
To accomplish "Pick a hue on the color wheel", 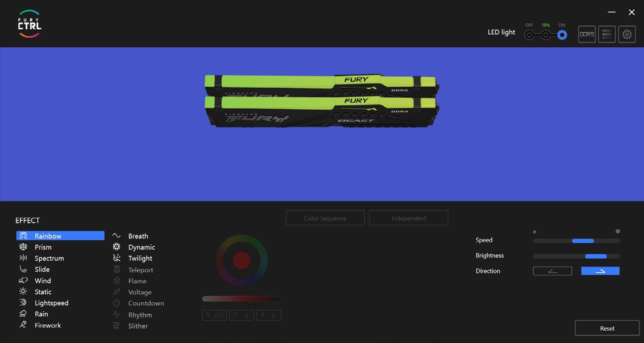I will coord(242,260).
